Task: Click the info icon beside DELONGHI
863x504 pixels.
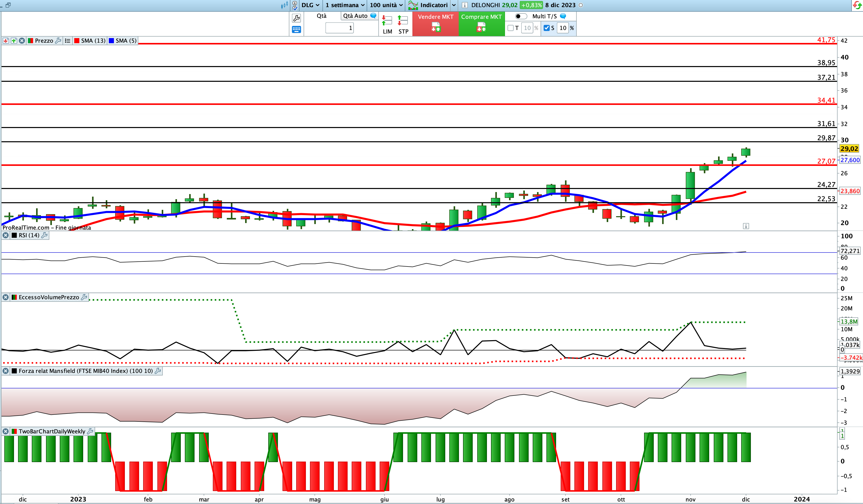Action: pyautogui.click(x=465, y=5)
